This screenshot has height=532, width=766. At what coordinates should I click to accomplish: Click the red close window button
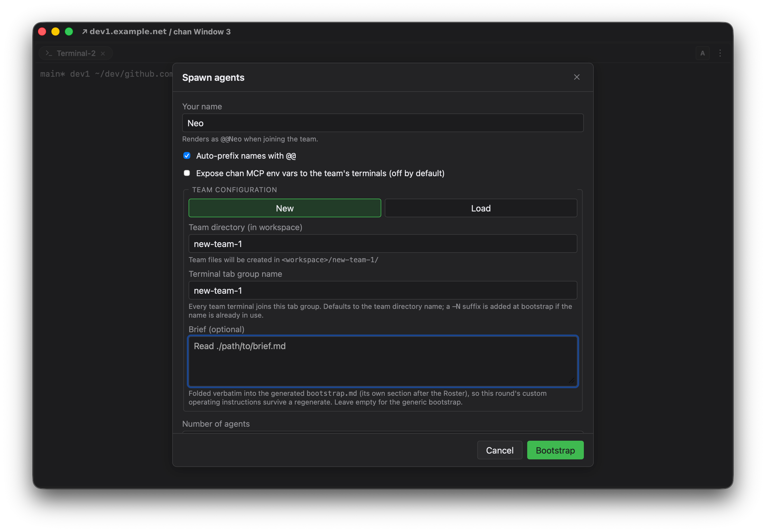pyautogui.click(x=42, y=32)
